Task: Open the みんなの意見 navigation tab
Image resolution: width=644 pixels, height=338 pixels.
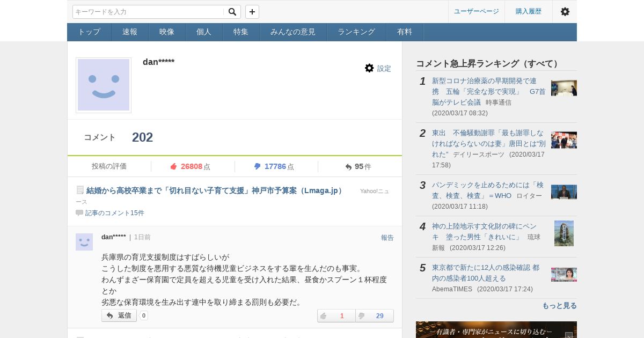Action: click(293, 32)
